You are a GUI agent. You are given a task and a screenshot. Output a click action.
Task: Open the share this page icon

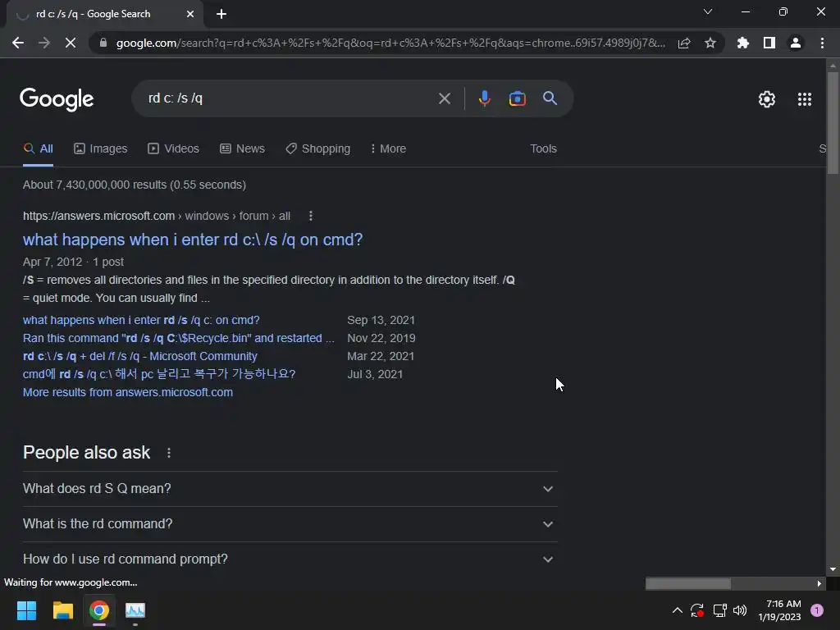[x=684, y=43]
